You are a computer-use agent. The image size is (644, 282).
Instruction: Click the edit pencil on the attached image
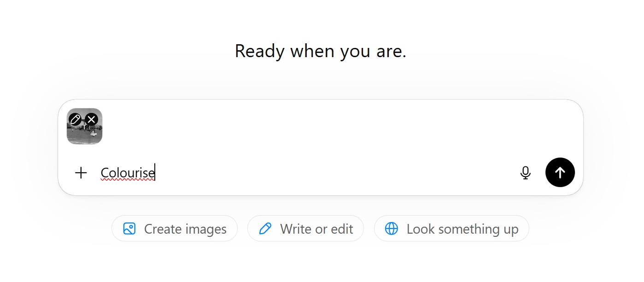(75, 119)
